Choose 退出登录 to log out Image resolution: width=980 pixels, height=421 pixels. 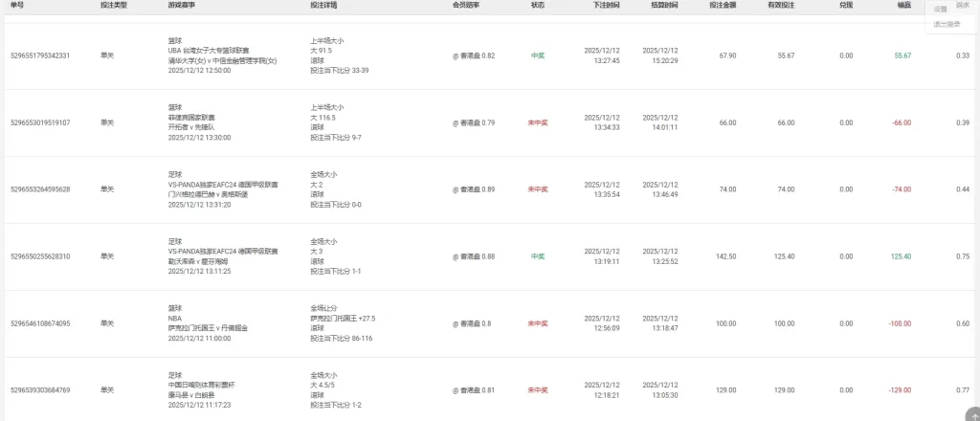coord(947,24)
